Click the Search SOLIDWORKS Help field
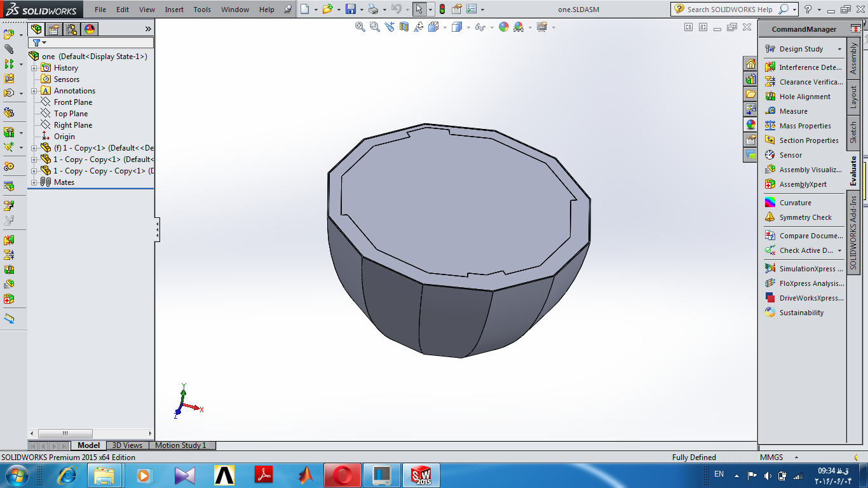This screenshot has width=868, height=488. [729, 10]
